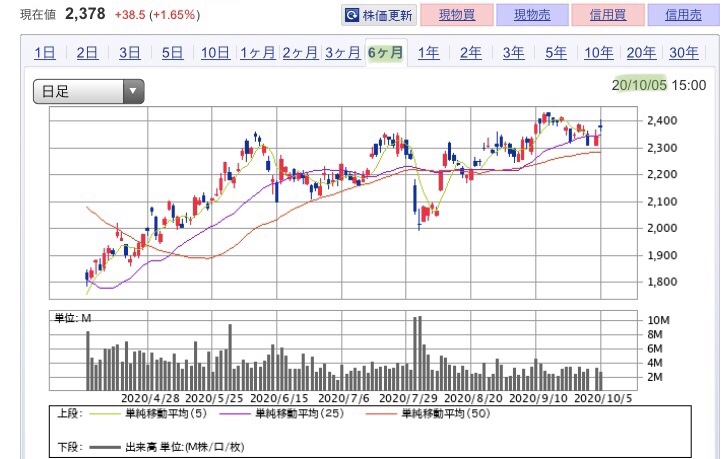The height and width of the screenshot is (459, 727).
Task: Click the current price 2,378
Action: pyautogui.click(x=85, y=14)
